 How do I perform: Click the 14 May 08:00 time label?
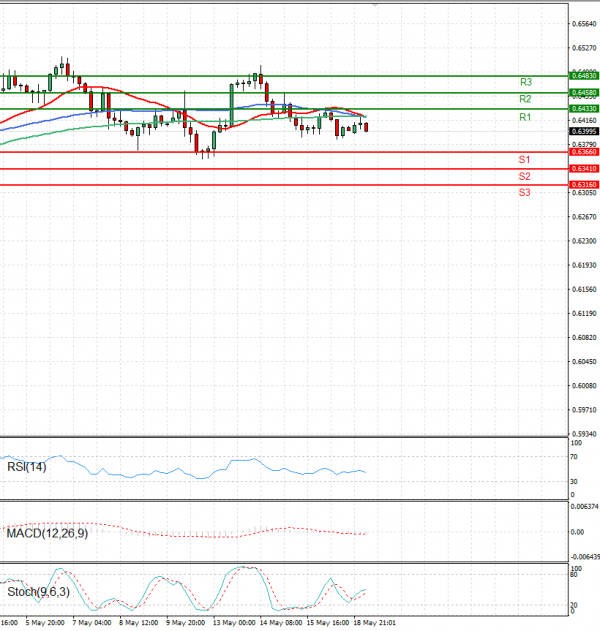point(281,623)
